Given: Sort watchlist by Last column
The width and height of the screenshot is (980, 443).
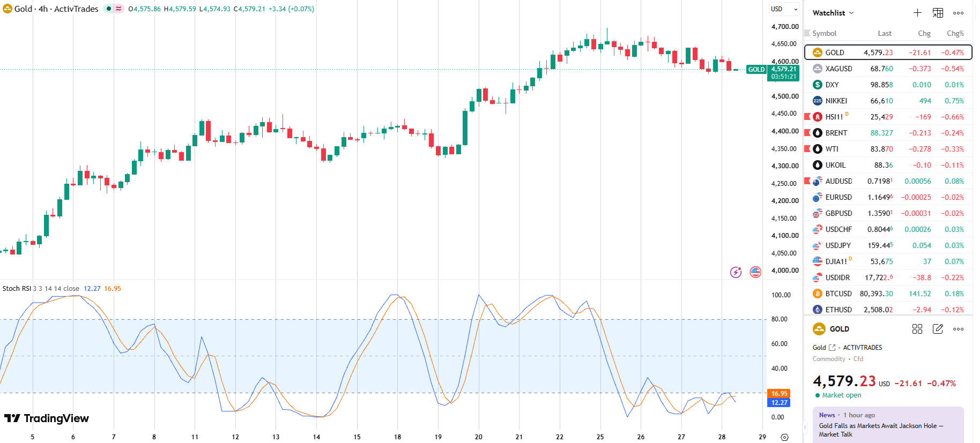Looking at the screenshot, I should coord(885,33).
